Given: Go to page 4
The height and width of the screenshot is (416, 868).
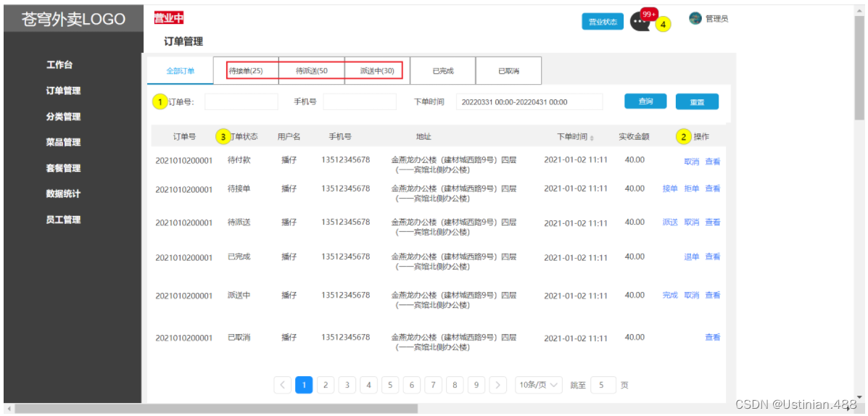Looking at the screenshot, I should coord(368,385).
